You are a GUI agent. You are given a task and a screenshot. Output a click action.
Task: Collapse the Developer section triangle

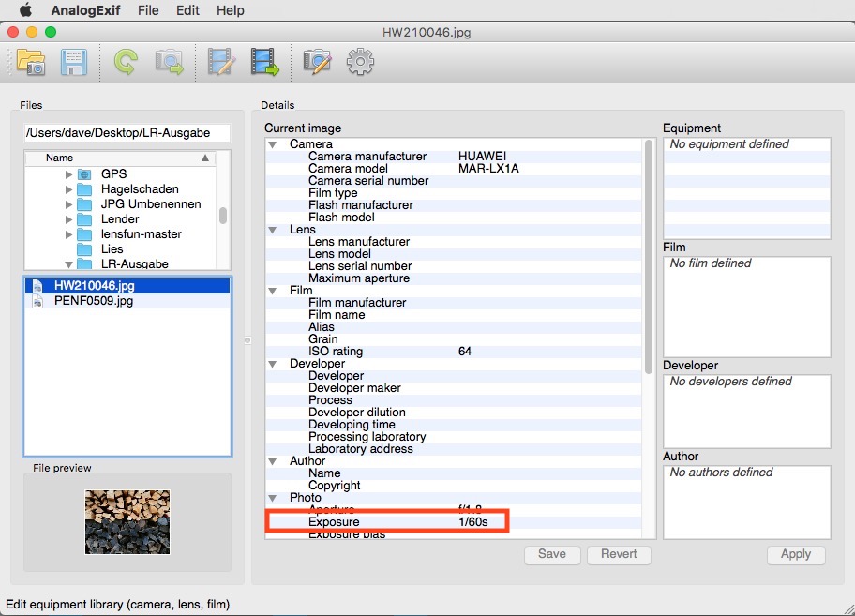click(273, 364)
